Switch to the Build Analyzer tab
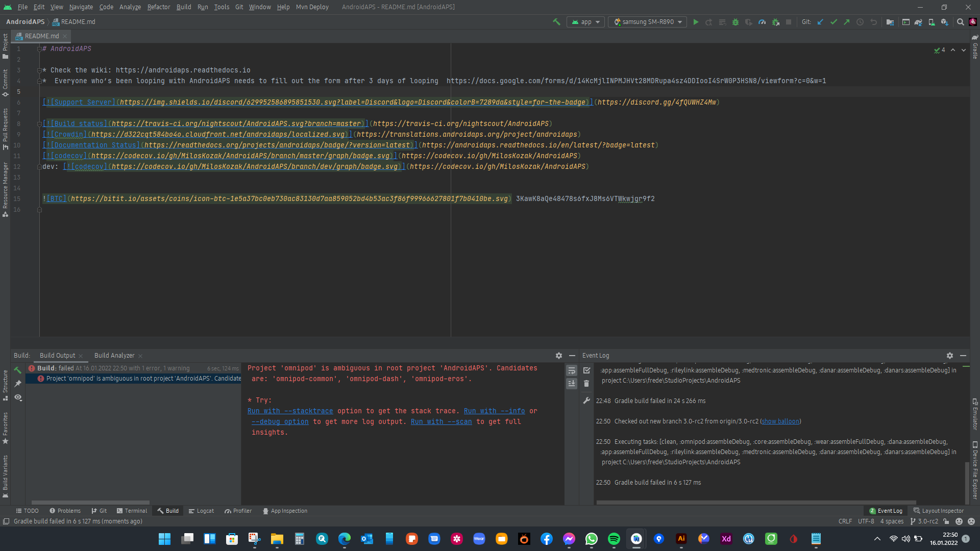This screenshot has height=551, width=980. coord(114,355)
